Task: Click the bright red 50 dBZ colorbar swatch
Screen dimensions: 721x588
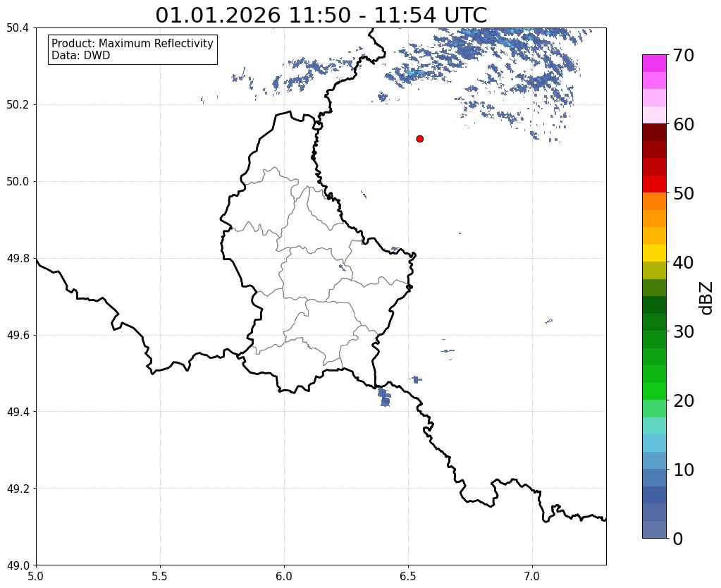Action: (x=654, y=184)
